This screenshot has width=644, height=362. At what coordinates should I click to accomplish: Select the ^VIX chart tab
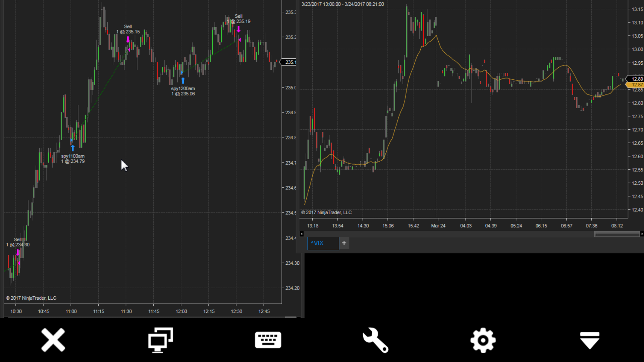323,243
